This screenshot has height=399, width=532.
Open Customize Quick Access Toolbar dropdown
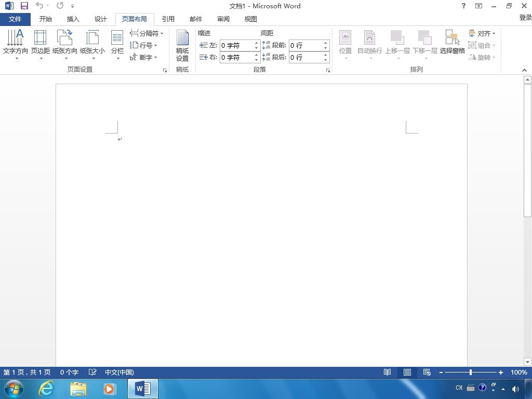(72, 6)
